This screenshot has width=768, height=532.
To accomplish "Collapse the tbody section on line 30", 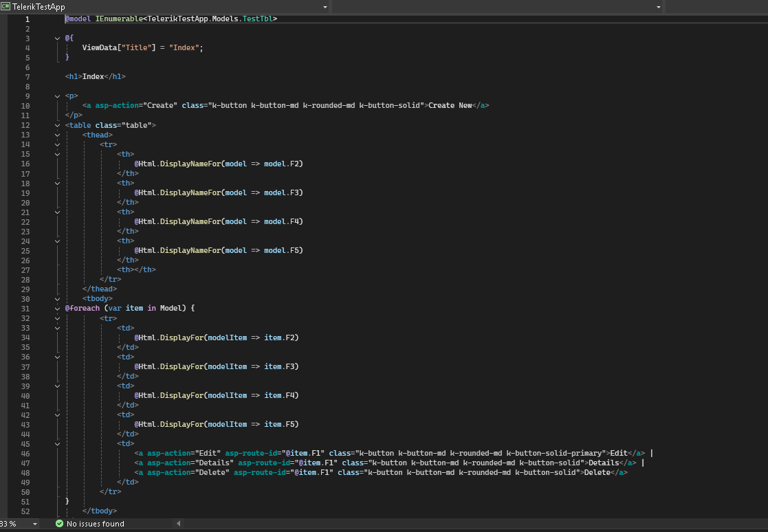I will 57,298.
